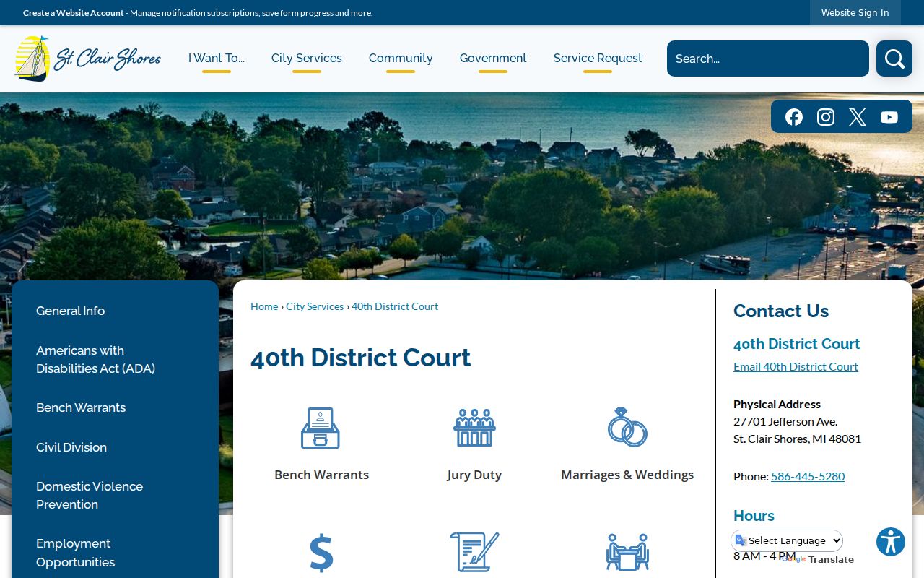Go to Home breadcrumb link
Viewport: 924px width, 578px height.
pos(264,306)
